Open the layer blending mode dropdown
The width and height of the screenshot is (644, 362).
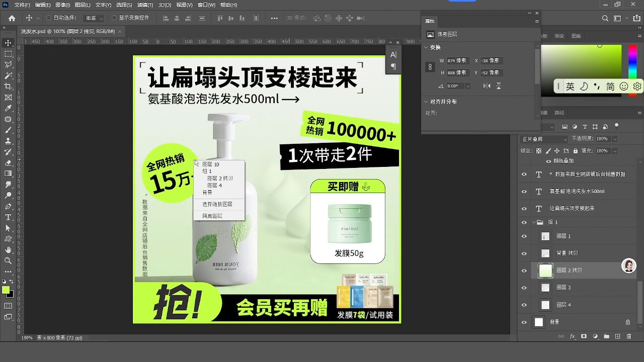[543, 138]
